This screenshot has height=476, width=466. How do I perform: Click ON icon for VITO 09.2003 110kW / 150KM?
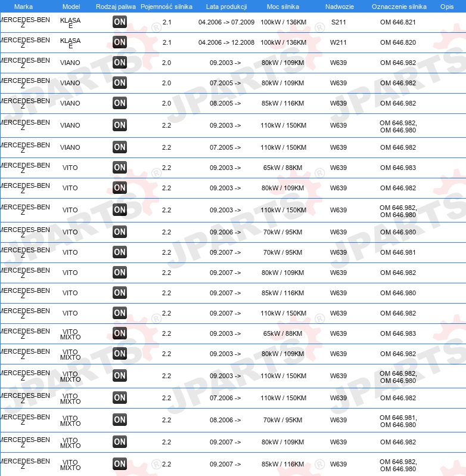click(119, 210)
